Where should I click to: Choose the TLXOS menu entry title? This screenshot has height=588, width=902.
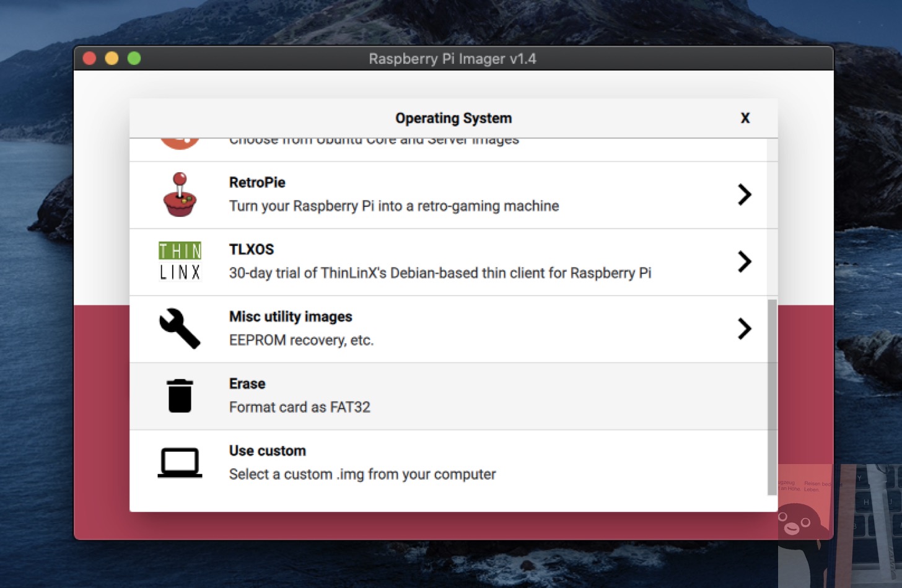point(252,249)
